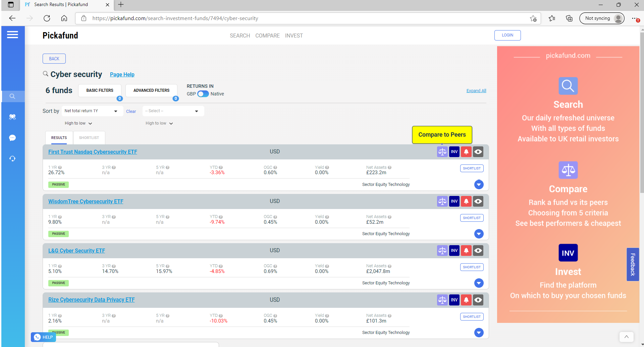Click the LOGIN button
The height and width of the screenshot is (347, 644).
tap(507, 36)
